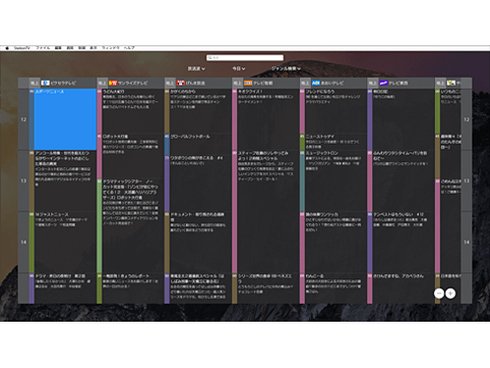Select the red-and-white channel logo icon
Image resolution: width=490 pixels, height=368 pixels.
pyautogui.click(x=181, y=83)
